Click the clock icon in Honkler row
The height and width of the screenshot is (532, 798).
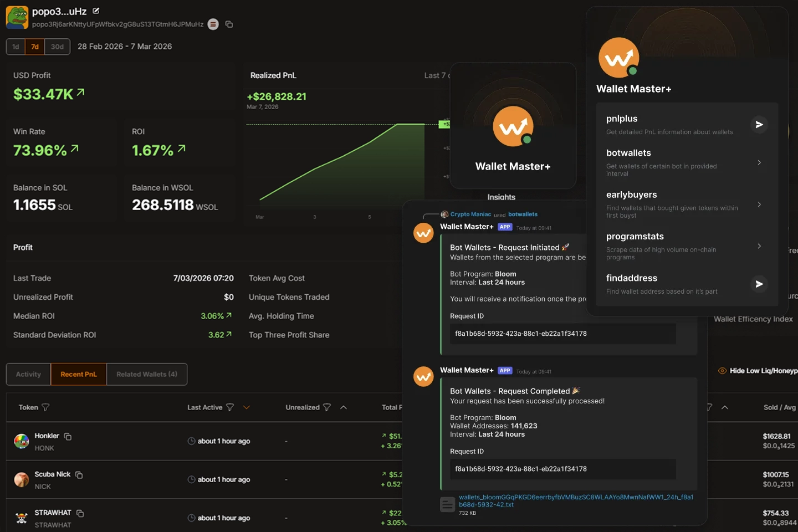(192, 441)
